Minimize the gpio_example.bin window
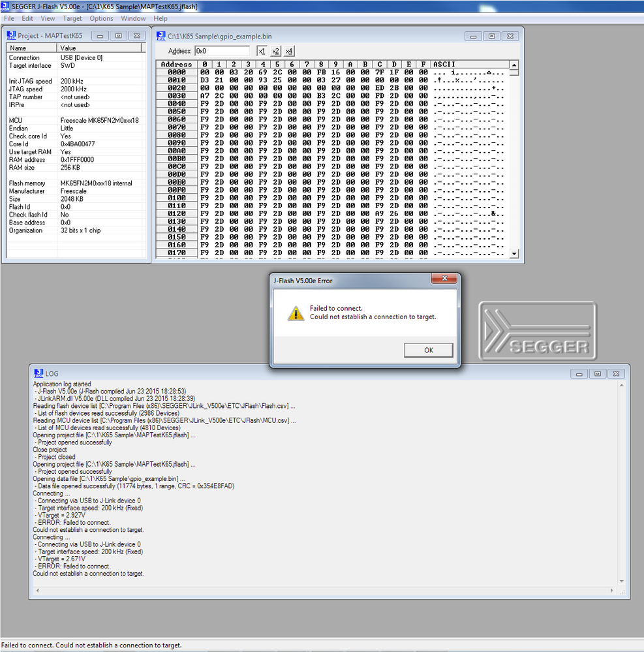Screen dimensions: 644x652 (x=473, y=36)
